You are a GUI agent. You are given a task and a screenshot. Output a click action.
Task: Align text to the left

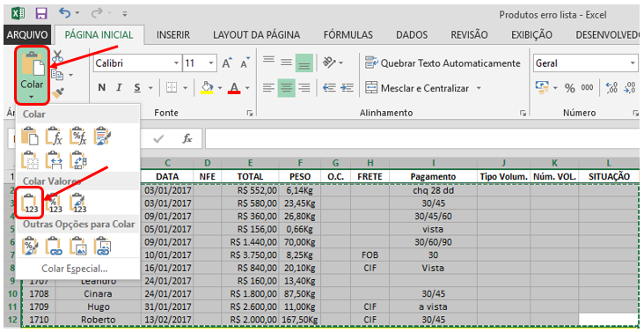tap(268, 87)
